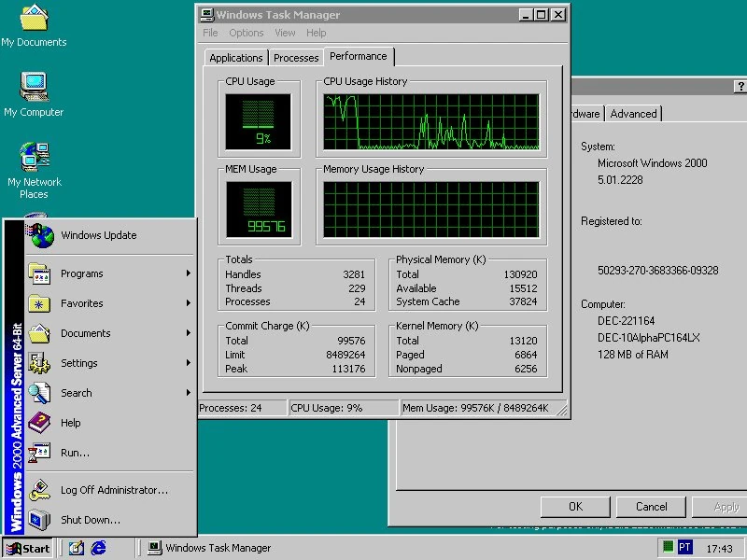Click the PT language indicator in tray

[684, 547]
